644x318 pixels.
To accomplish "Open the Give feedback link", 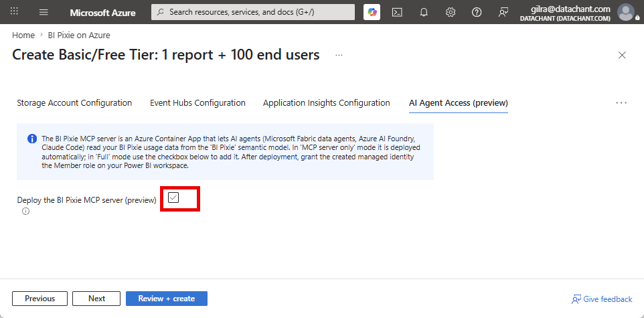I will [602, 299].
